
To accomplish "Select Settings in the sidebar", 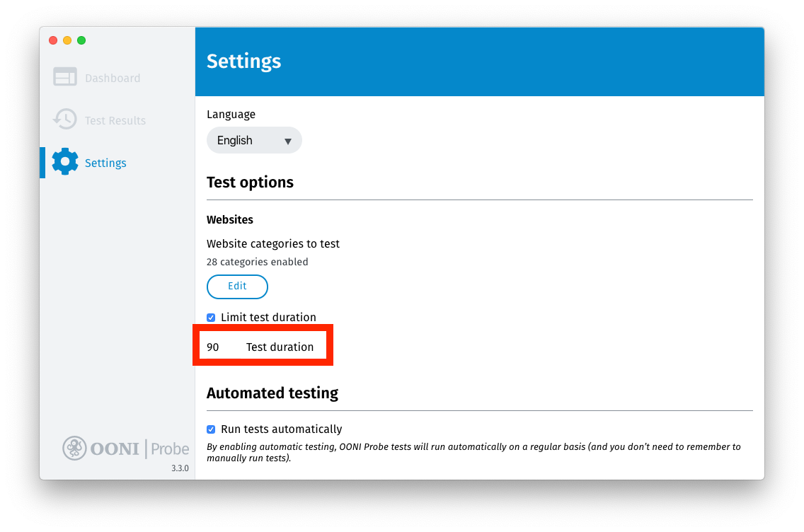I will pos(105,163).
